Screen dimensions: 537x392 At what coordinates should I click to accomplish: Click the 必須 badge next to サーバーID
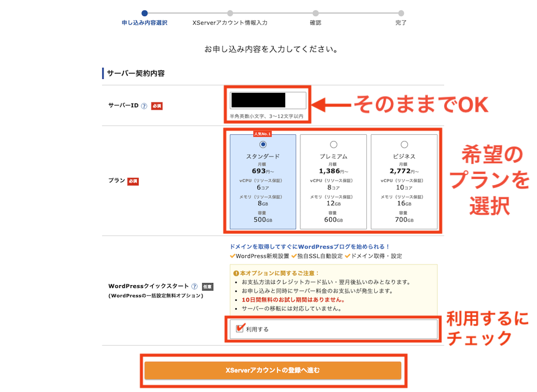coord(156,106)
